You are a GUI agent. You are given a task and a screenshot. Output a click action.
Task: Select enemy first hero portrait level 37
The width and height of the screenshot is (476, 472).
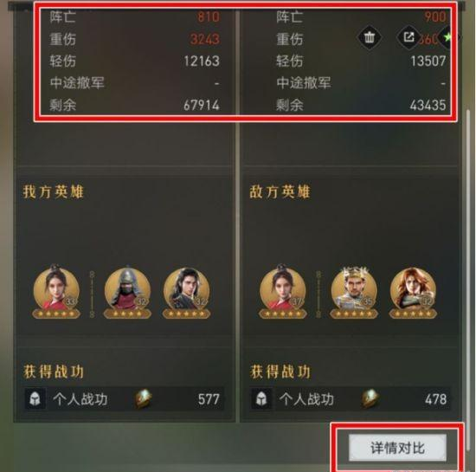pos(283,287)
